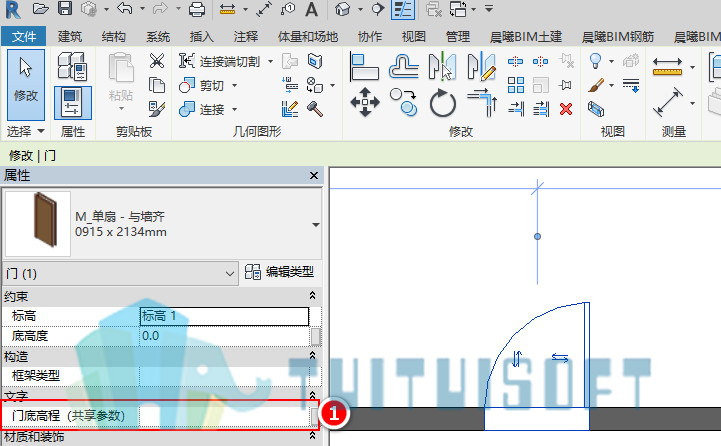Viewport: 721px width, 446px height.
Task: Open the 门 (1) filter combo box
Action: [x=120, y=274]
